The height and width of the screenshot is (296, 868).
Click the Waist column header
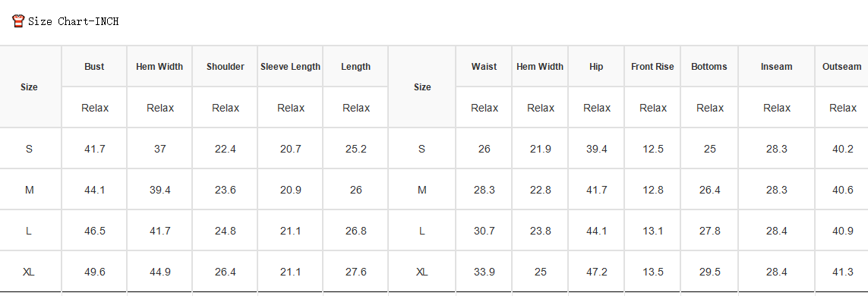coord(484,66)
